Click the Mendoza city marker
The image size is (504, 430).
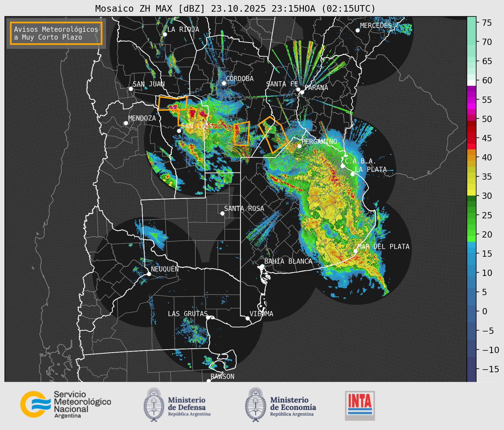(x=126, y=123)
